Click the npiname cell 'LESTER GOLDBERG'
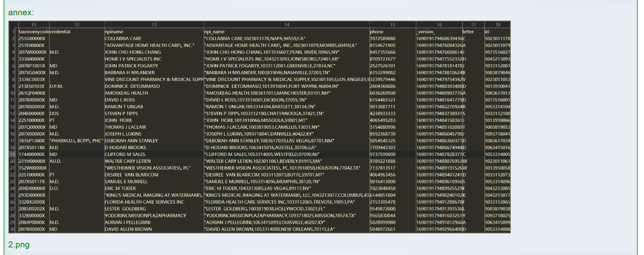 pos(154,209)
